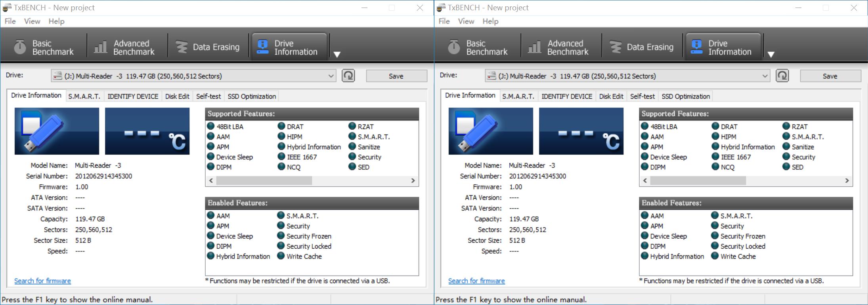Open File menu in left window
Image resolution: width=868 pixels, height=305 pixels.
point(10,21)
